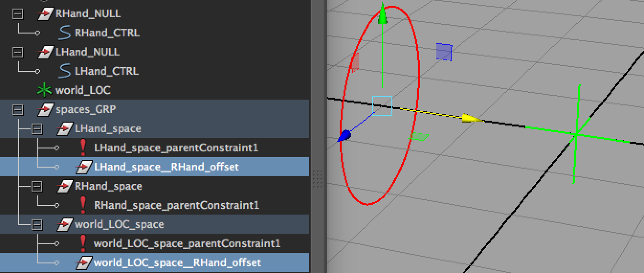Click the red plane handle of manipulator
The image size is (644, 273).
(x=355, y=63)
